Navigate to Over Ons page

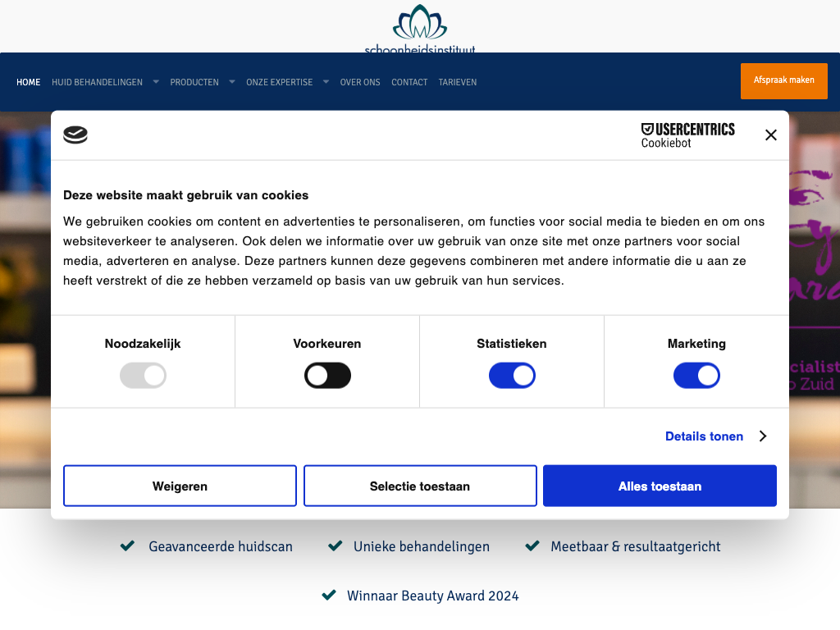click(360, 82)
